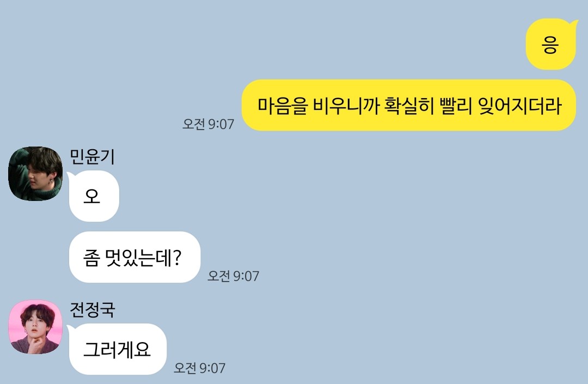Click the timestamp beside '그러게요'
Viewport: 588px width, 384px height.
click(199, 368)
